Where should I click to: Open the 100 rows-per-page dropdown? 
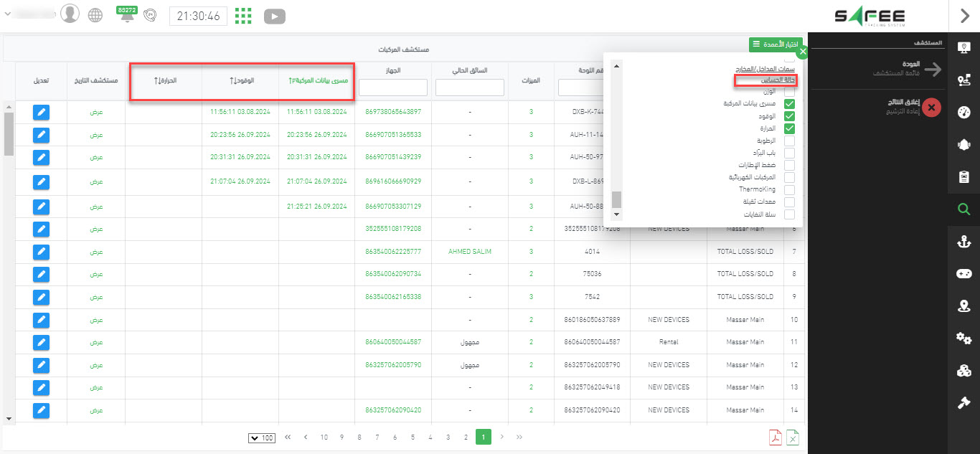click(262, 438)
